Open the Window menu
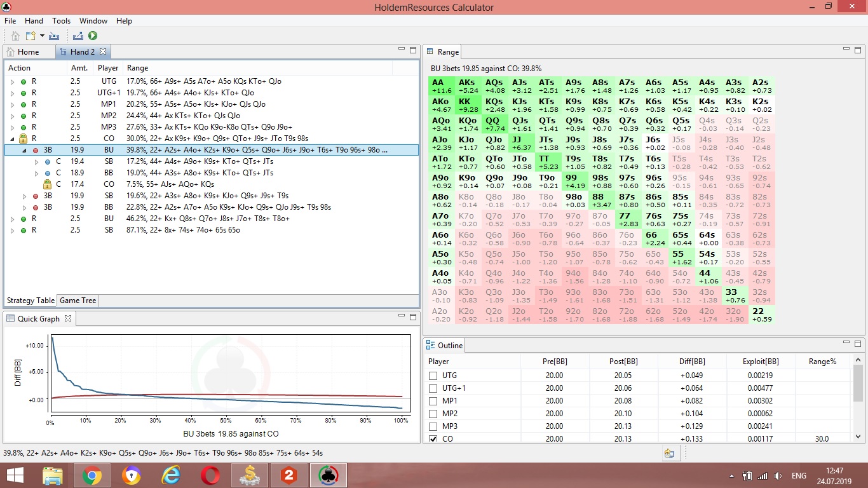 tap(93, 21)
